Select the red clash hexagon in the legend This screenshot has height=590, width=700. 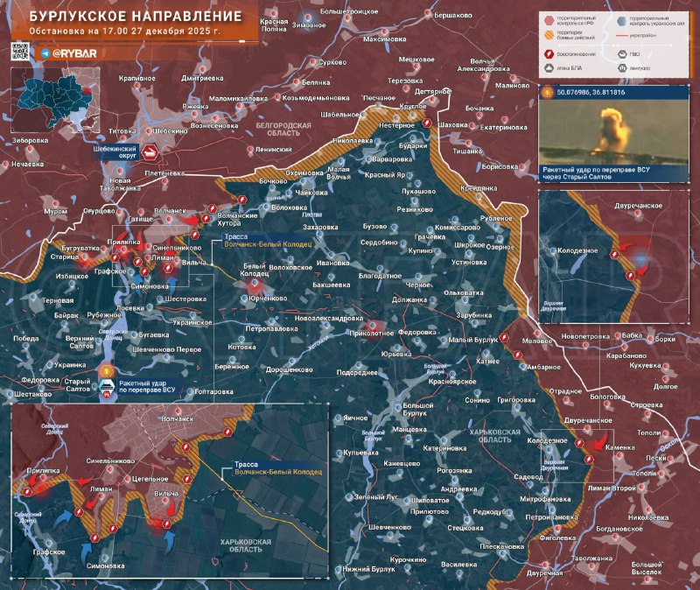(549, 54)
